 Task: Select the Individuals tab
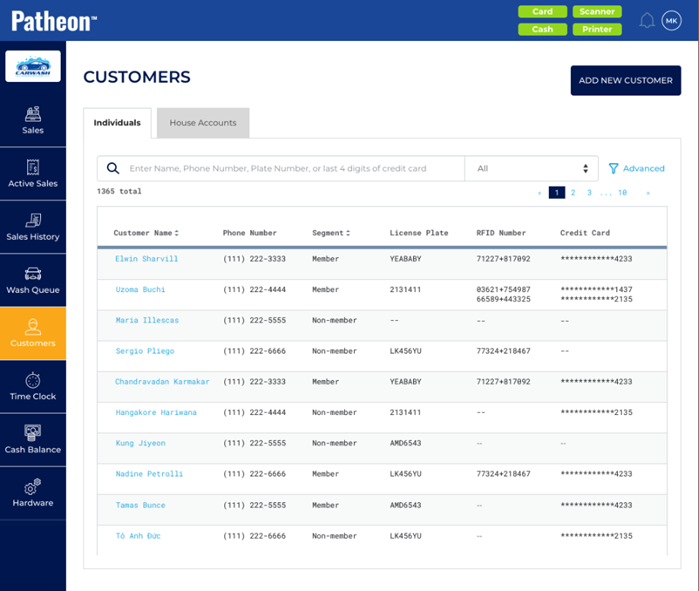[x=117, y=123]
